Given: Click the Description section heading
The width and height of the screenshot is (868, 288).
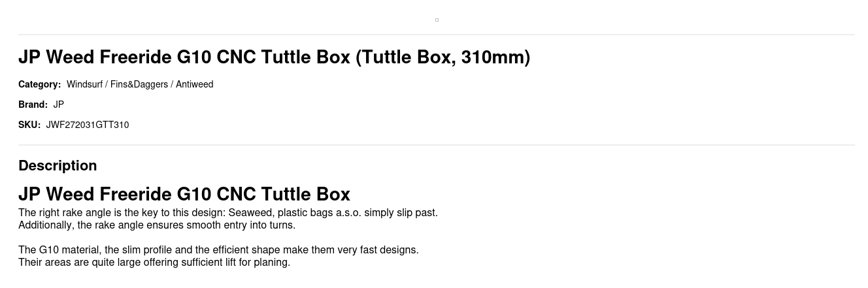Looking at the screenshot, I should click(x=58, y=166).
